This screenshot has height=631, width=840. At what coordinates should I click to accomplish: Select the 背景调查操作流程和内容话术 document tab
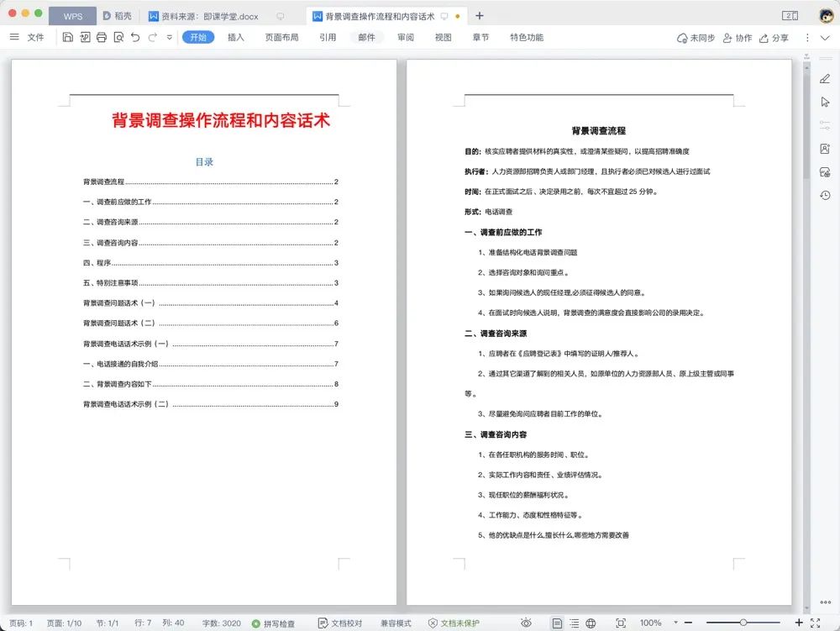(x=381, y=16)
